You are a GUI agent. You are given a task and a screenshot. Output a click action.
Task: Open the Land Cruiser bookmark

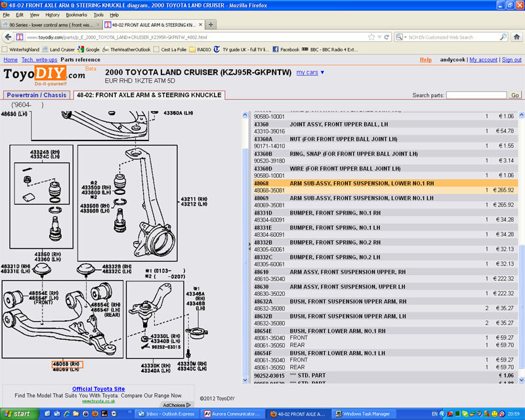pos(58,49)
